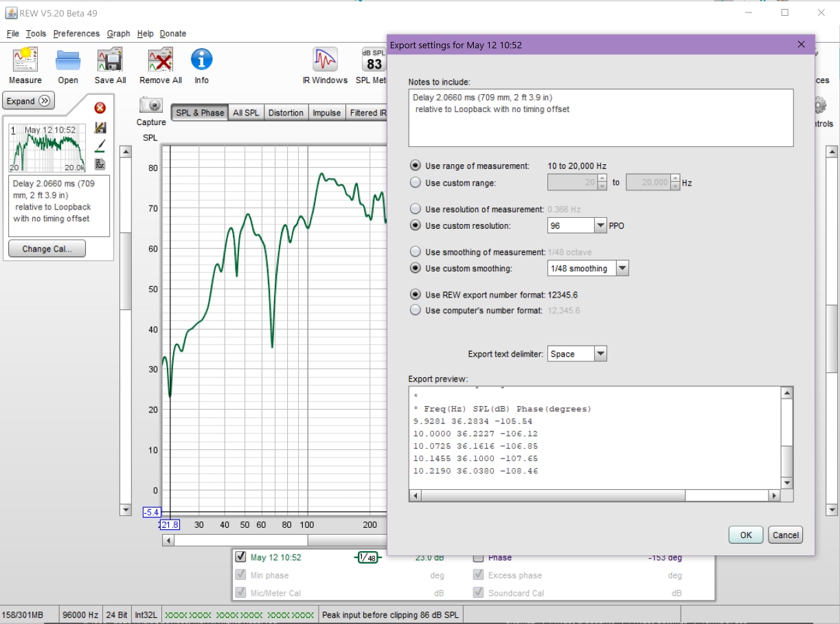Open the Info panel icon
Screen dimensions: 840x624
(201, 59)
